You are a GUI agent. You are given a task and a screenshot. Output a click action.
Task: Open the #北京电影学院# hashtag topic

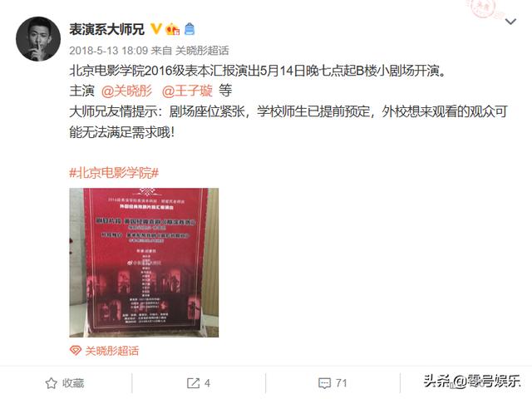[x=114, y=173]
